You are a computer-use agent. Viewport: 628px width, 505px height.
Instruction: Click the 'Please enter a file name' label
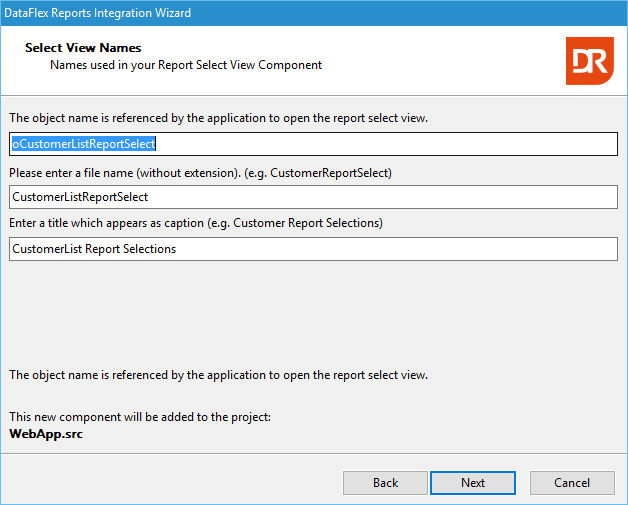(x=200, y=173)
